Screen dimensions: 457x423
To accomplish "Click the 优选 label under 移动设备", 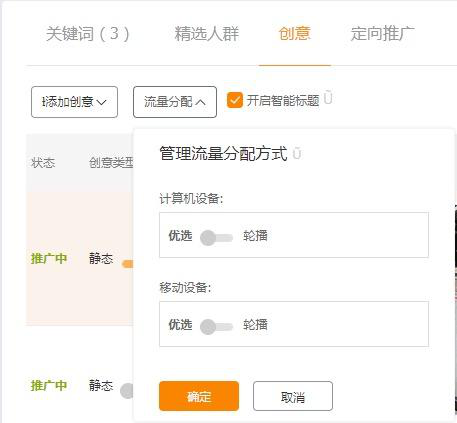I will pos(180,324).
